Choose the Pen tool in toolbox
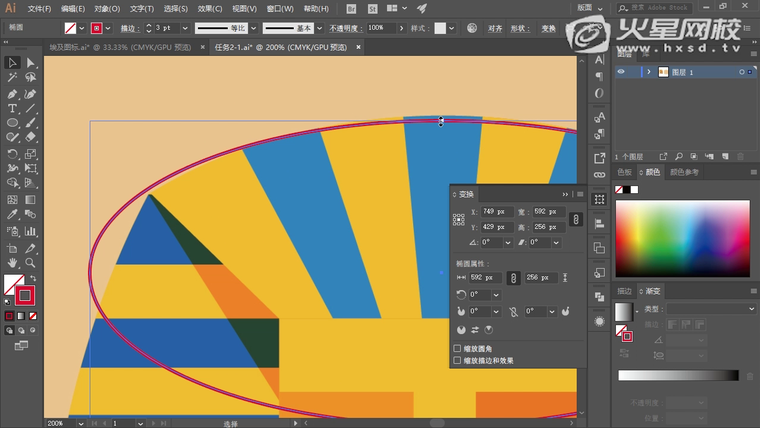The height and width of the screenshot is (428, 760). pyautogui.click(x=13, y=93)
